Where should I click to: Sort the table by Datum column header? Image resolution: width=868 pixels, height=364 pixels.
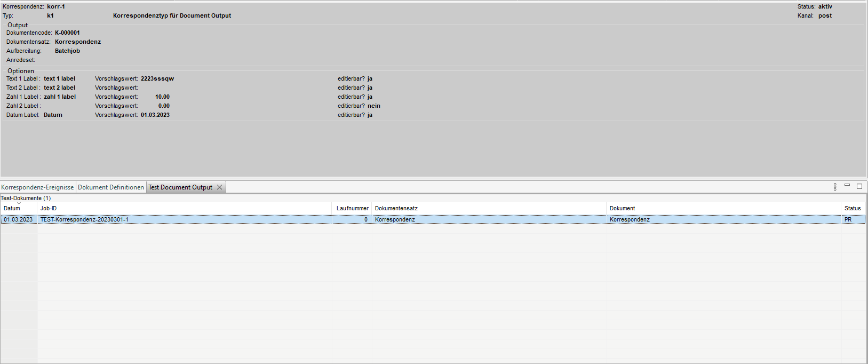12,208
